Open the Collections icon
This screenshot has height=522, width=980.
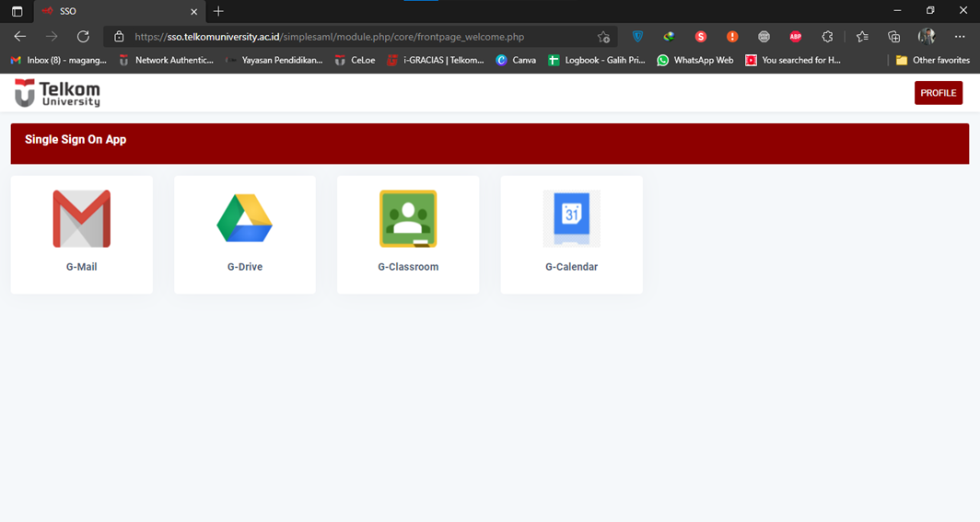[x=893, y=37]
